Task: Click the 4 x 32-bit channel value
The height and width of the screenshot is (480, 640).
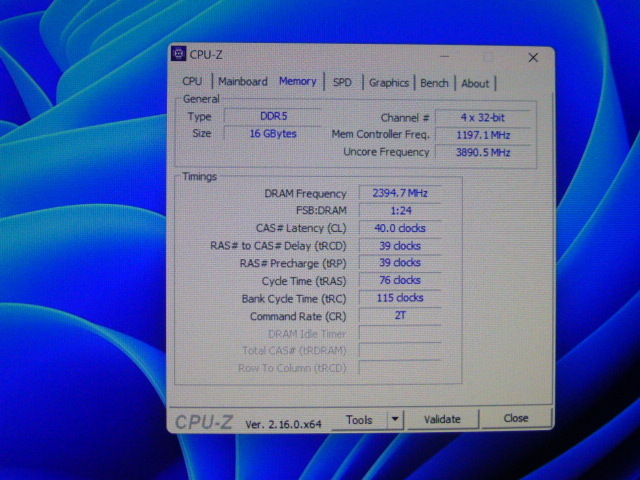Action: pyautogui.click(x=483, y=118)
